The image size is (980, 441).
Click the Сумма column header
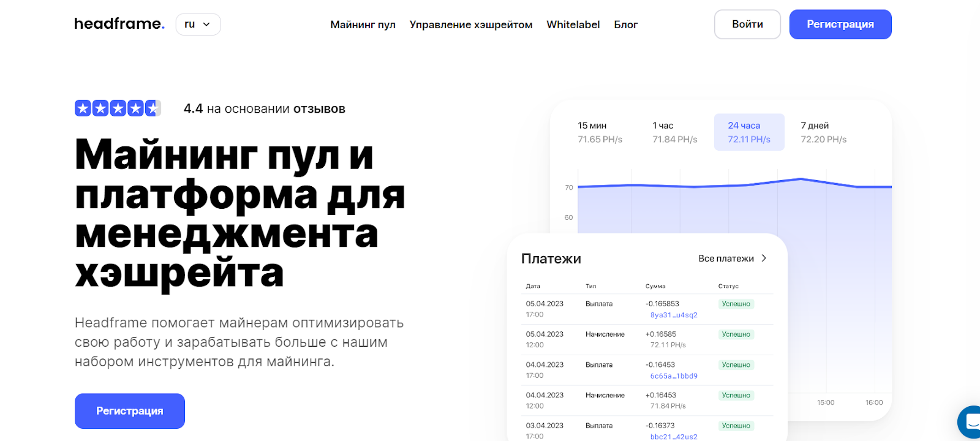(x=655, y=286)
